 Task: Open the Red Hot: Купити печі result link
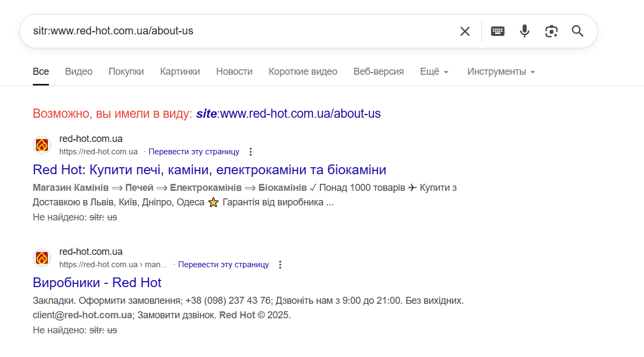[x=210, y=170]
